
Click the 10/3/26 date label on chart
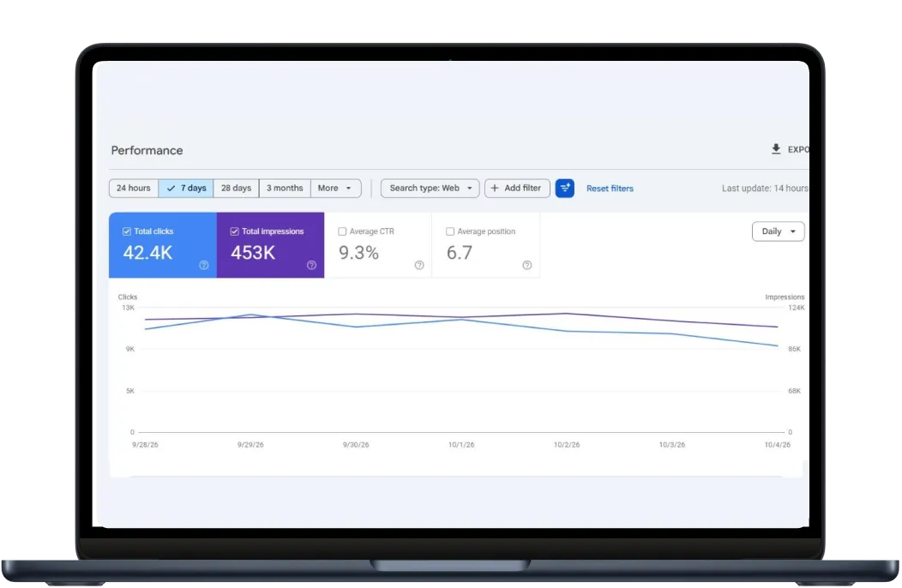tap(672, 445)
